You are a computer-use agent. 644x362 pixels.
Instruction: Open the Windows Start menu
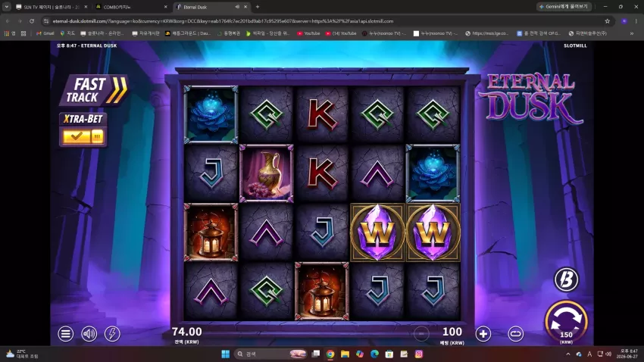[x=226, y=354]
